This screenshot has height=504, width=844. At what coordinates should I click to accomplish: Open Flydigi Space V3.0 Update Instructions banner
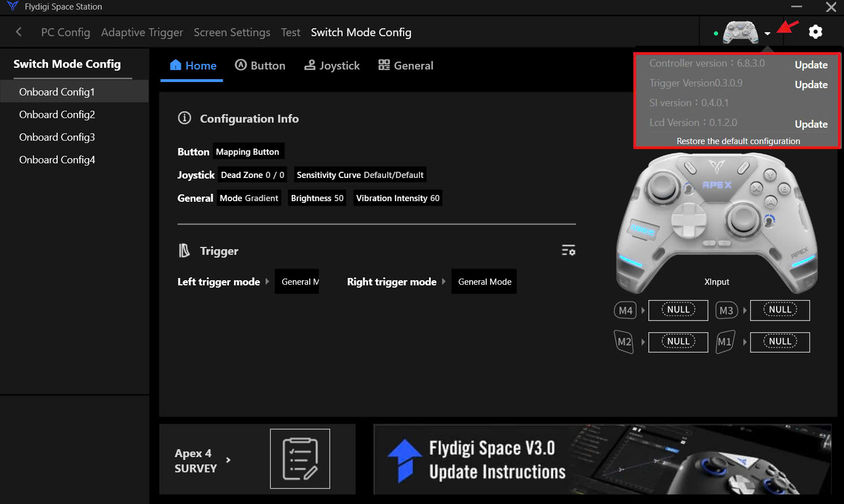tap(602, 459)
